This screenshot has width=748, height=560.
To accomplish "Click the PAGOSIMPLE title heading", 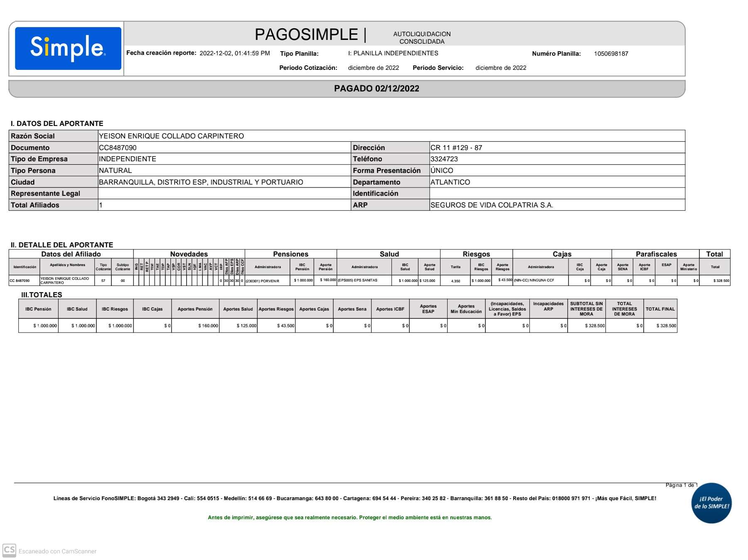I will pyautogui.click(x=306, y=35).
